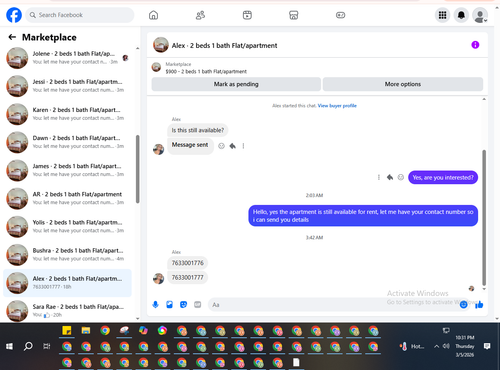Screen dimensions: 500x370
Task: Open the Jolene conversation
Action: pos(67,58)
